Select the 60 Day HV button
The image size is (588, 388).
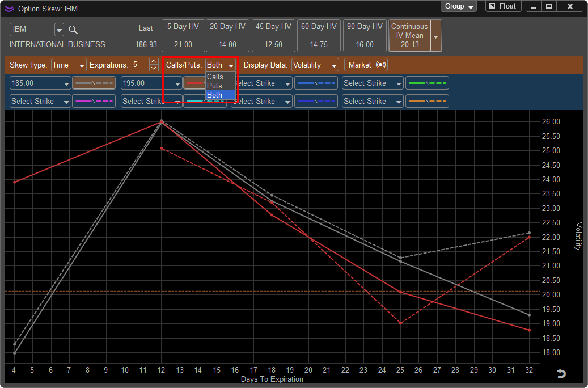click(319, 36)
